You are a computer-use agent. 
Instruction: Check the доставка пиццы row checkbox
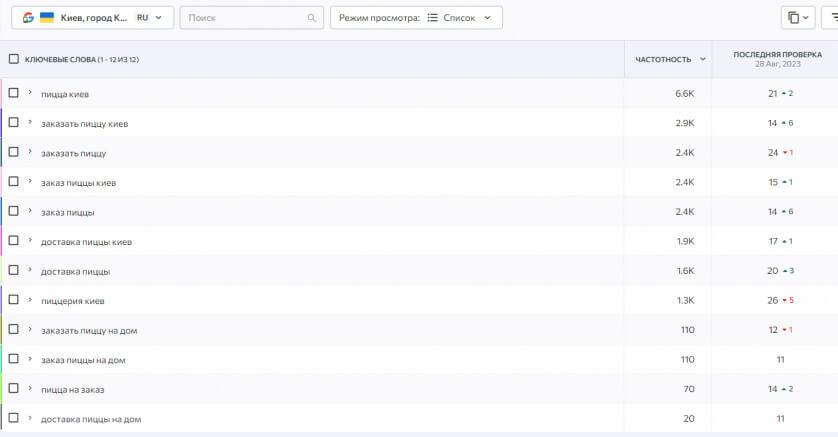pyautogui.click(x=14, y=270)
